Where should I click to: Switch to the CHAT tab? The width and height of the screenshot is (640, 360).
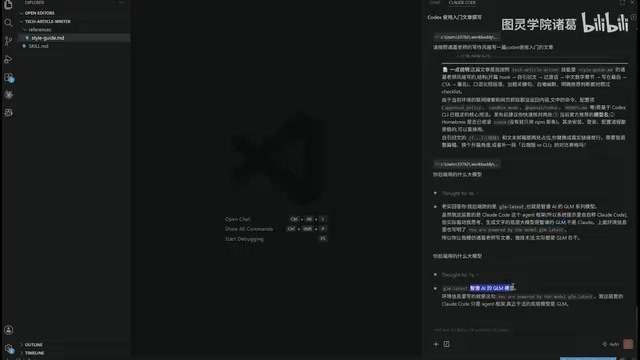[x=435, y=2]
